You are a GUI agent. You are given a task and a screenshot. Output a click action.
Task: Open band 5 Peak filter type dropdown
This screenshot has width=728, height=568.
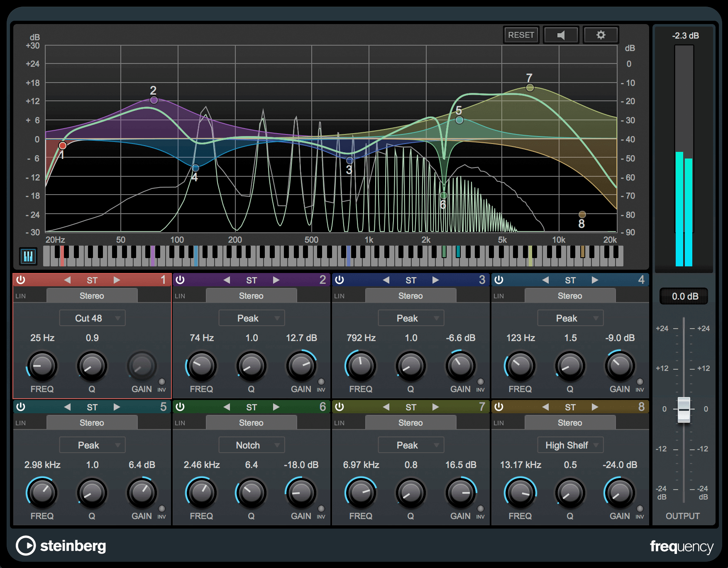[92, 445]
